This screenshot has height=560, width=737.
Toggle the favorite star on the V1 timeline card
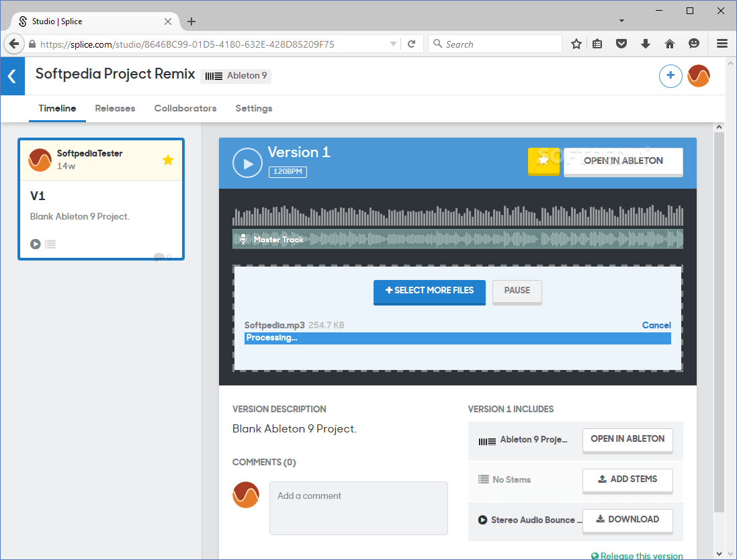click(x=167, y=160)
